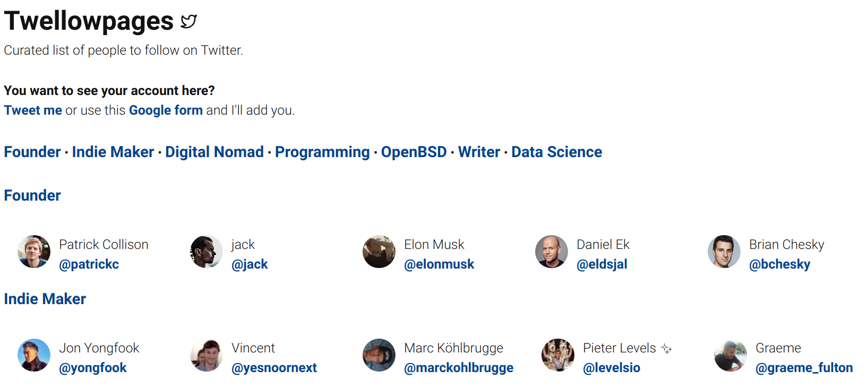Viewport: 868px width, 388px height.
Task: Click Pieter Levels' profile picture
Action: (558, 355)
